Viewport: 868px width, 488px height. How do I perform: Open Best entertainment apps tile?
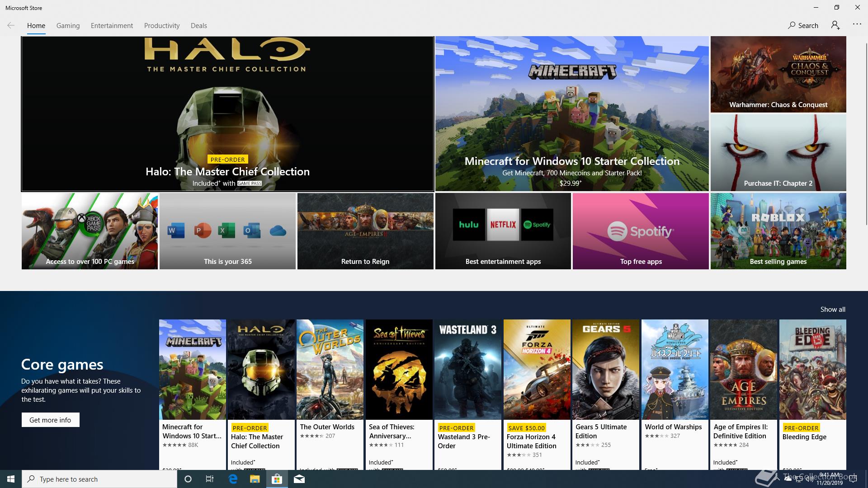coord(503,231)
